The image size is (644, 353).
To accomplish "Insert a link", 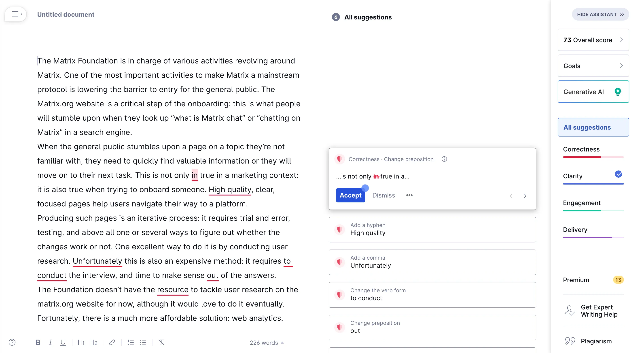I will click(x=112, y=342).
